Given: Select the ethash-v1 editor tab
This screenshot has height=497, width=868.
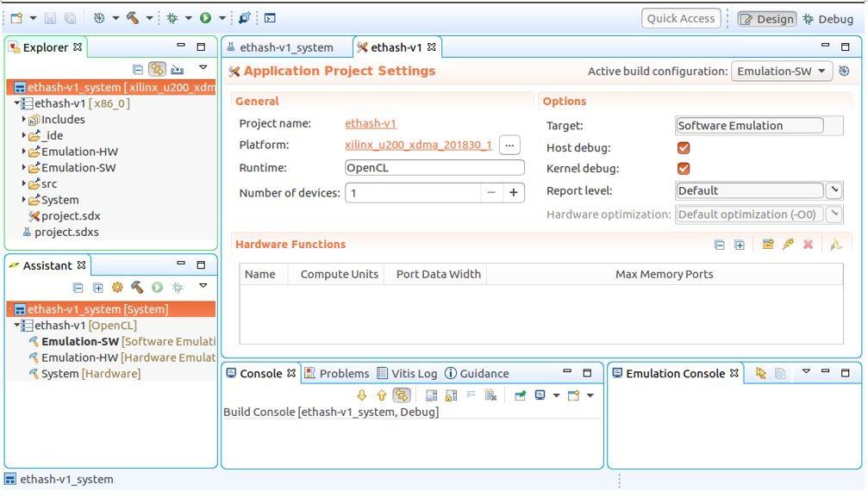Looking at the screenshot, I should [x=397, y=47].
